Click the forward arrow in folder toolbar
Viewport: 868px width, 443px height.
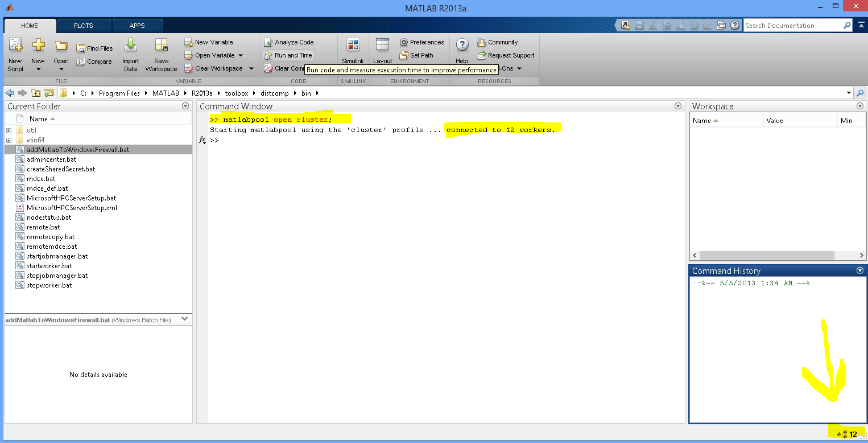click(23, 93)
